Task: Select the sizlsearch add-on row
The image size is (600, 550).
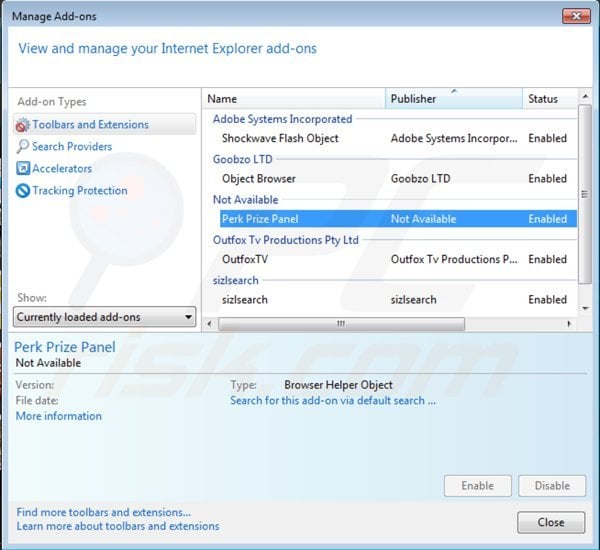Action: tap(398, 299)
